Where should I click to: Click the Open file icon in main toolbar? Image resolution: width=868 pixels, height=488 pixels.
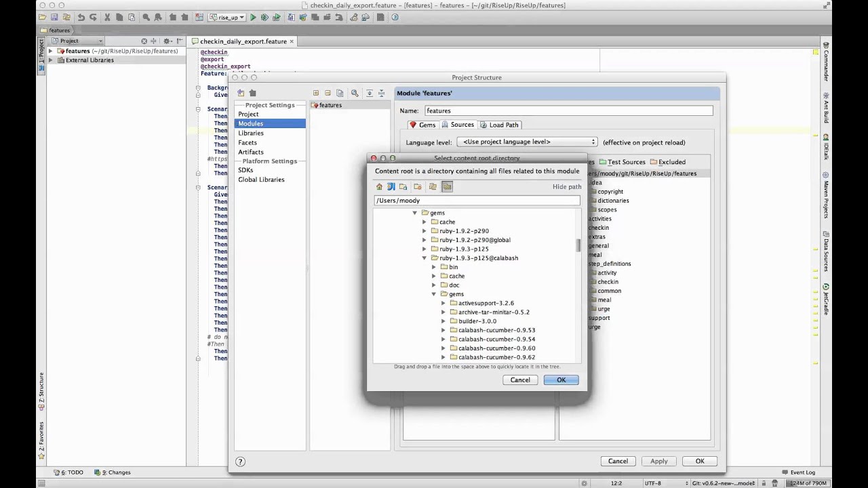(x=42, y=17)
